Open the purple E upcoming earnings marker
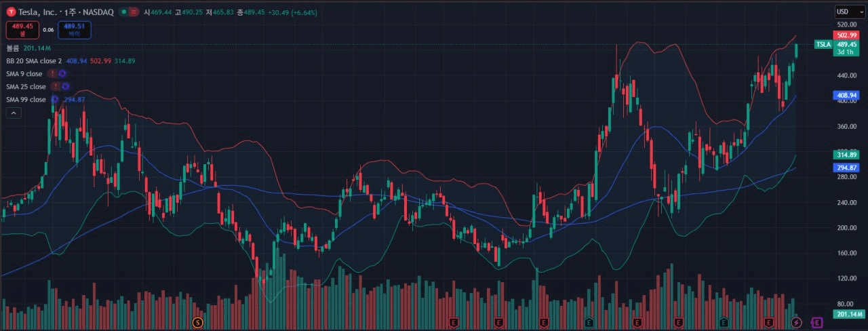Screen dimensions: 868x331 (x=817, y=322)
